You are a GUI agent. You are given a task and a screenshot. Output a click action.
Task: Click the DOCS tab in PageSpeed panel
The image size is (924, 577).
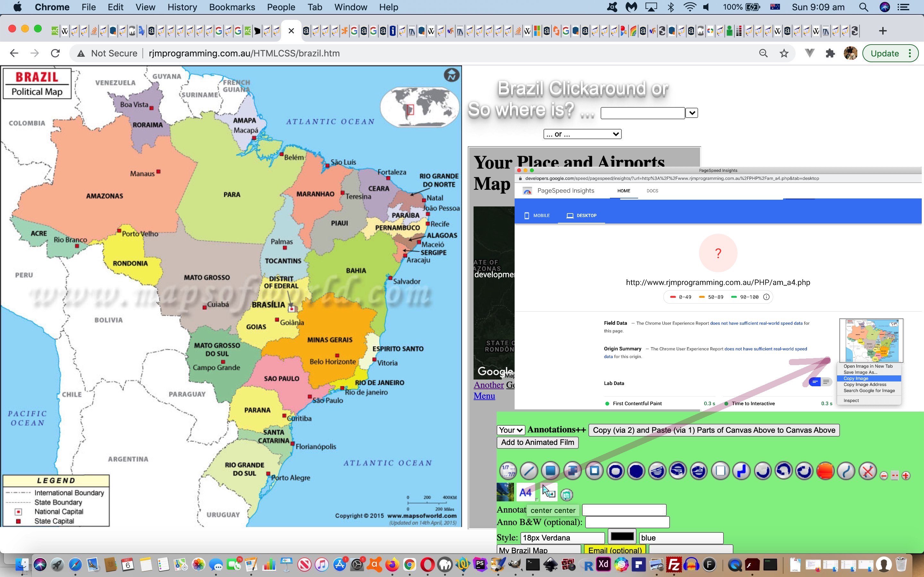coord(652,191)
